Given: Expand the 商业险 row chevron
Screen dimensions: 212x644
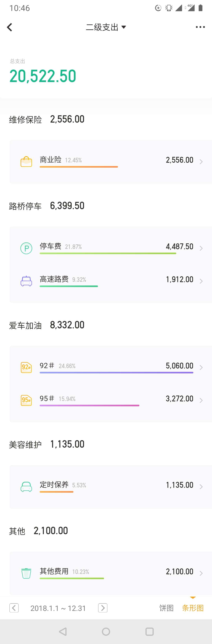Looking at the screenshot, I should pyautogui.click(x=201, y=162).
